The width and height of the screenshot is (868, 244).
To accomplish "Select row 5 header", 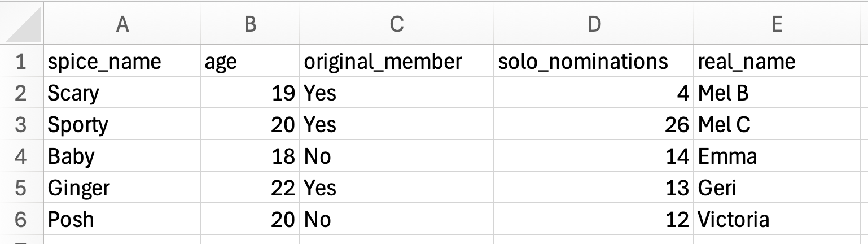I will (21, 188).
